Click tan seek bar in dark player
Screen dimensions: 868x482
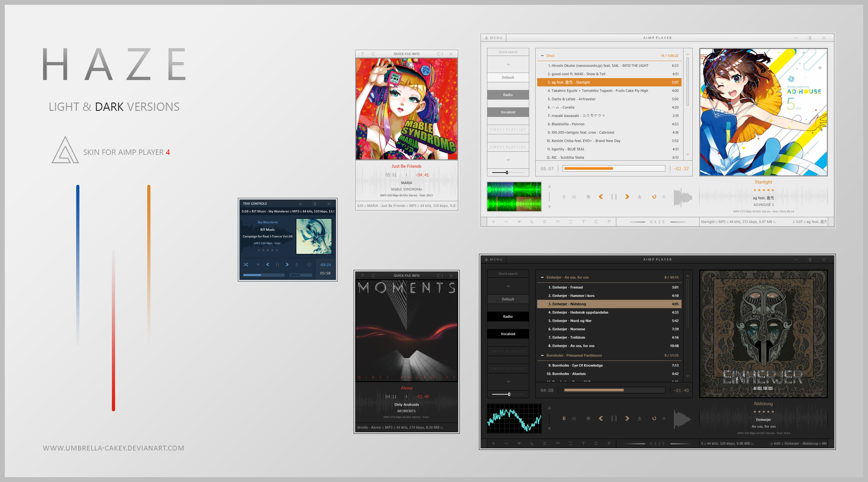(614, 390)
